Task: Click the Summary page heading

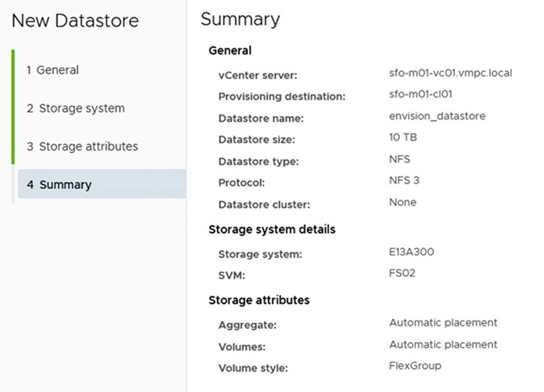Action: tap(240, 19)
